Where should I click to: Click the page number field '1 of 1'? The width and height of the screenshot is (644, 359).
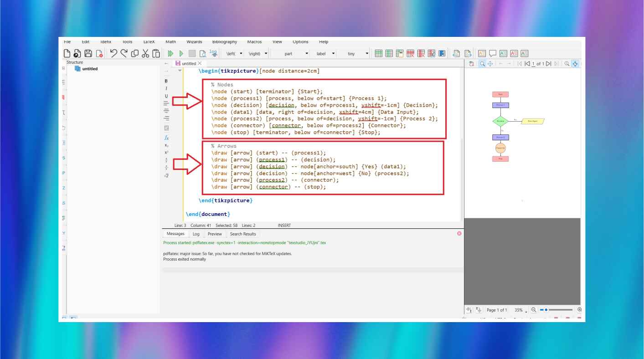pyautogui.click(x=538, y=64)
